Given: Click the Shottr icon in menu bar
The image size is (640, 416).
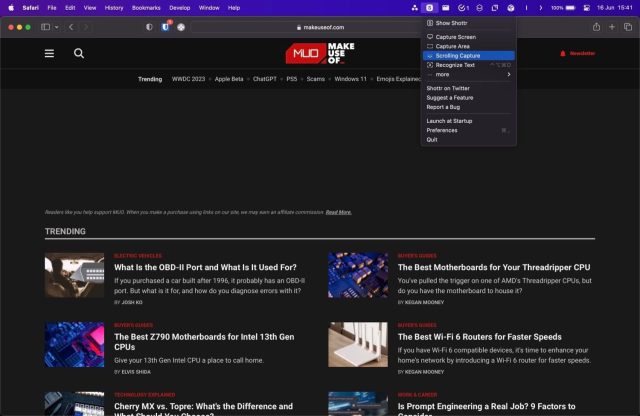Looking at the screenshot, I should [429, 8].
